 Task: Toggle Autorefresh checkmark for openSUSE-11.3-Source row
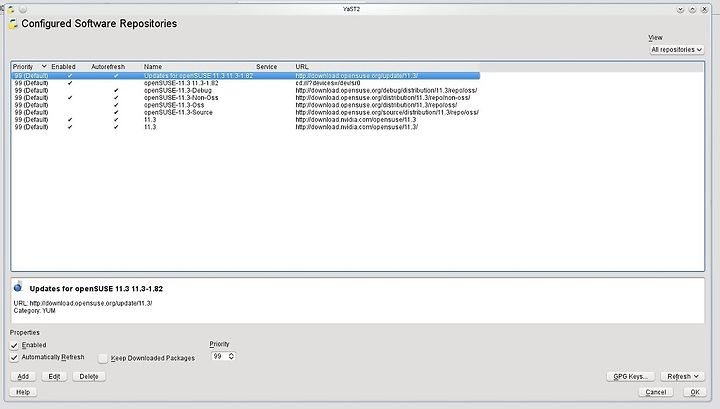pos(116,112)
